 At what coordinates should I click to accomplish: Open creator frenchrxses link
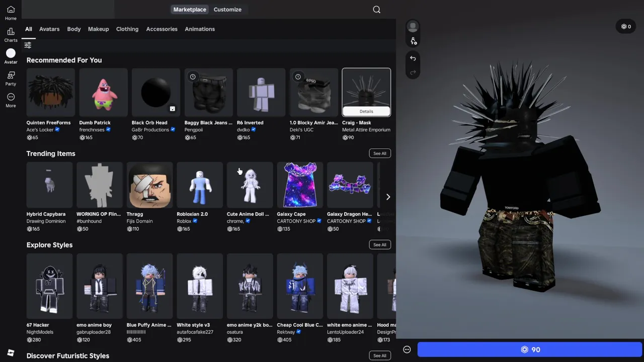92,130
